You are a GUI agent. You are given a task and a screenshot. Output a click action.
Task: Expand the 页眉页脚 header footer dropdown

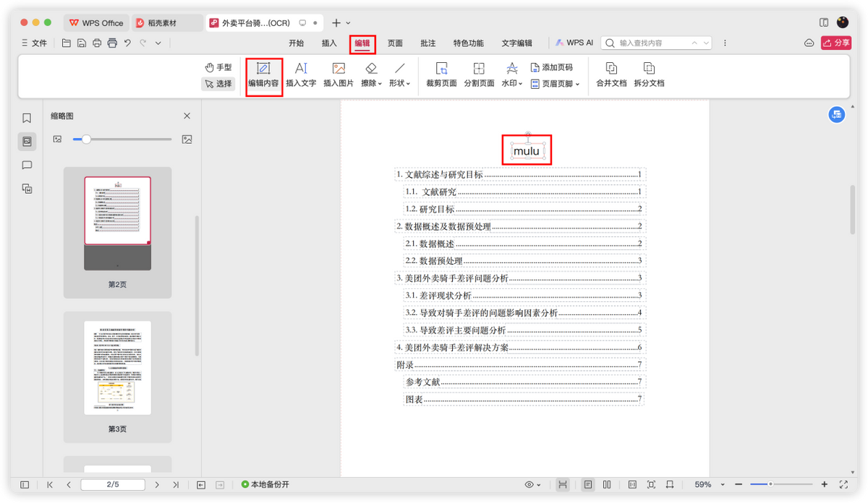click(555, 84)
